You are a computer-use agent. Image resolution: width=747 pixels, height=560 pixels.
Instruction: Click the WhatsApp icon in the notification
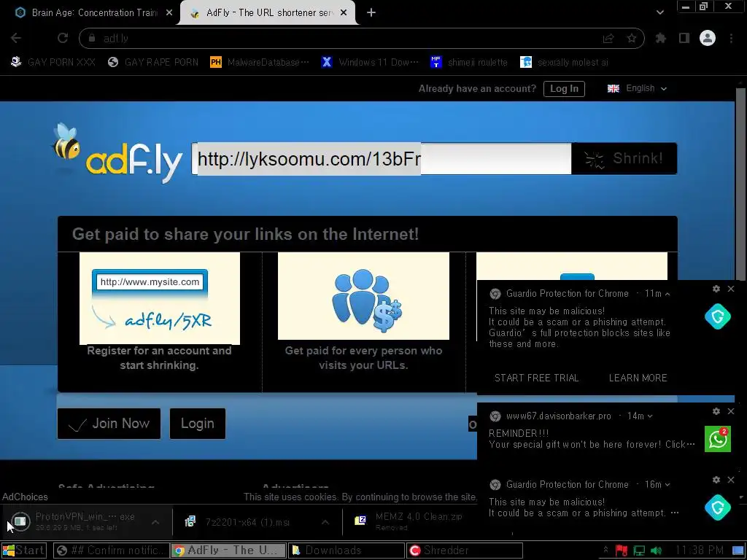click(718, 438)
